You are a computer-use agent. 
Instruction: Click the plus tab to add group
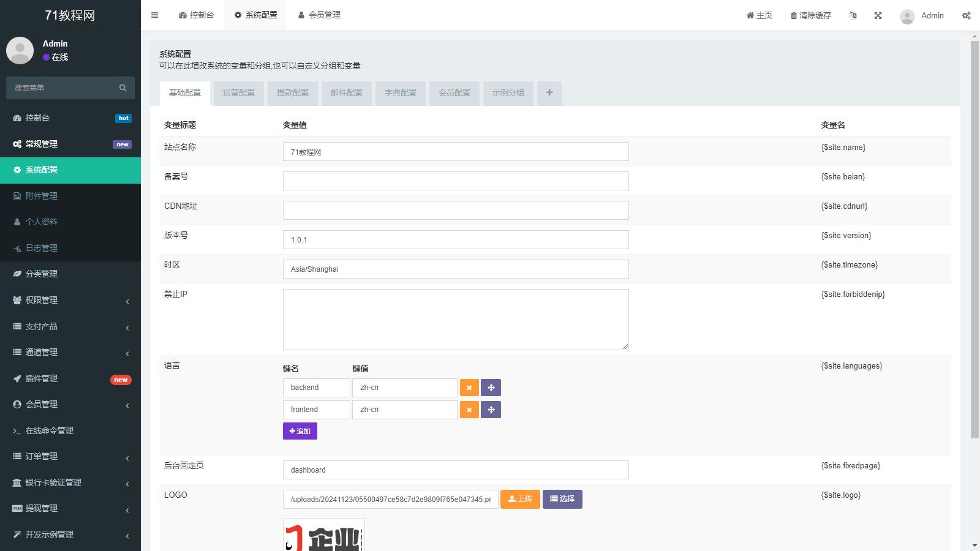point(549,93)
